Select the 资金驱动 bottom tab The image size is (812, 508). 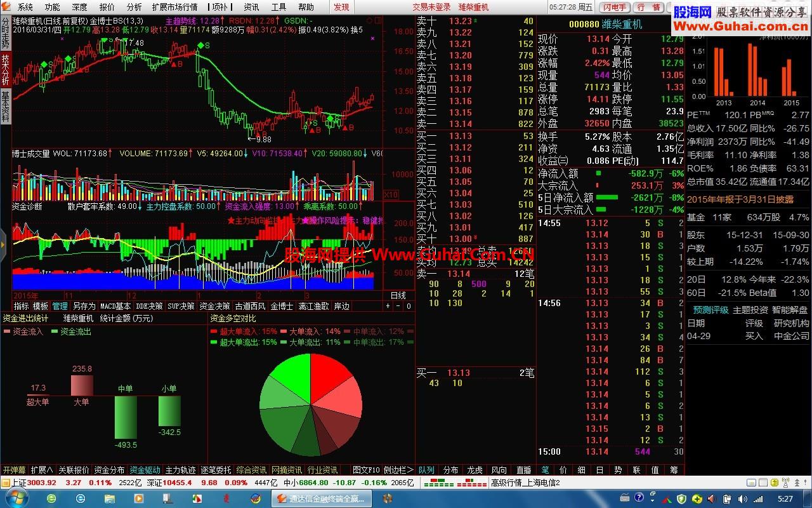(x=145, y=470)
